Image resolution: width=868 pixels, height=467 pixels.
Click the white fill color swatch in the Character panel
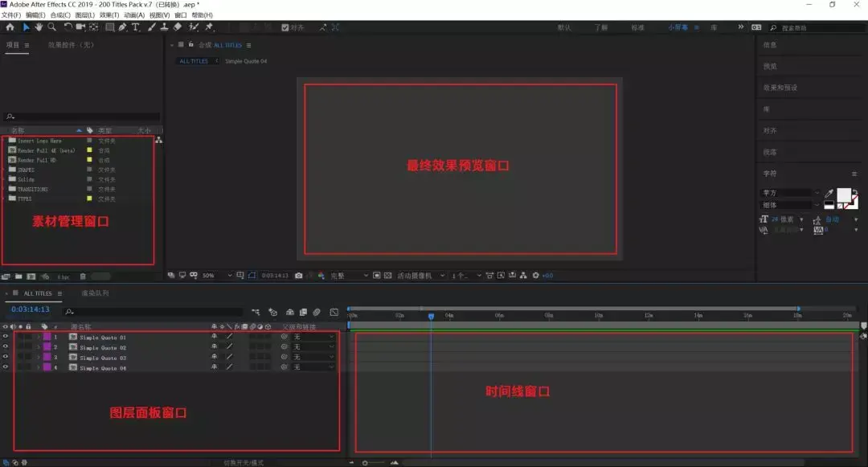[844, 195]
